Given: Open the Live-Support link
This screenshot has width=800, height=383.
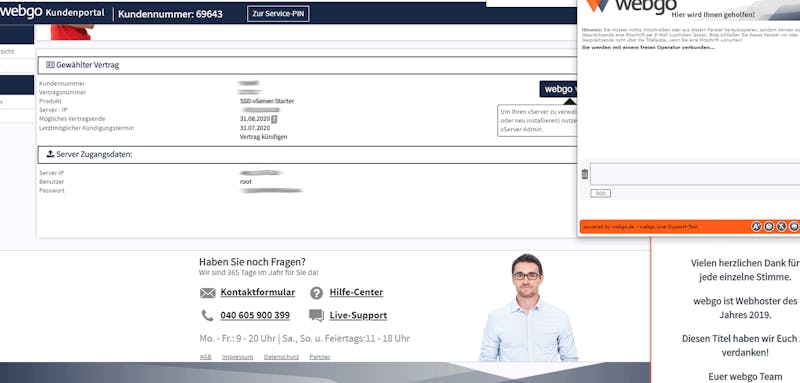Looking at the screenshot, I should pyautogui.click(x=358, y=316).
